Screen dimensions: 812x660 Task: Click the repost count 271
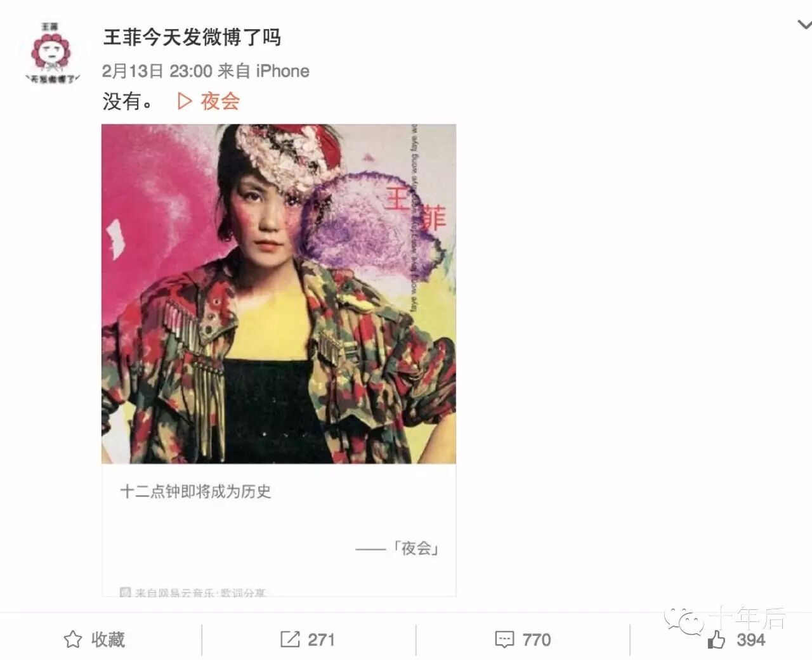coord(321,640)
